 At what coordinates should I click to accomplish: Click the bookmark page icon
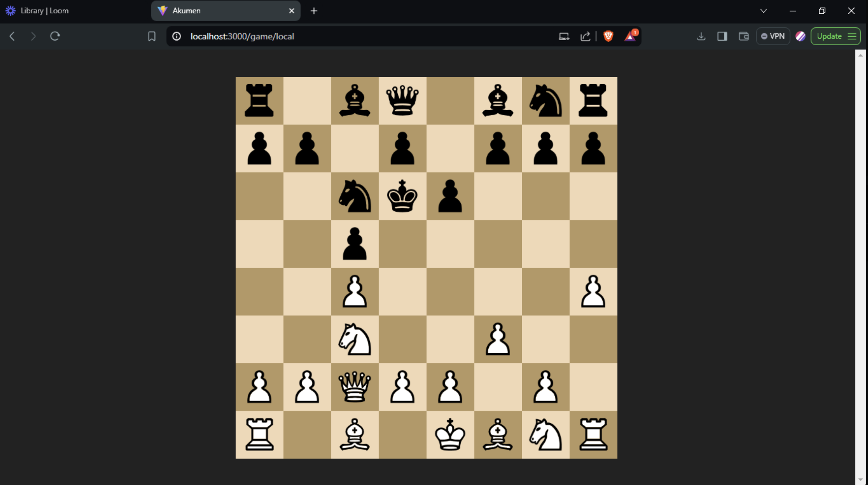tap(152, 36)
